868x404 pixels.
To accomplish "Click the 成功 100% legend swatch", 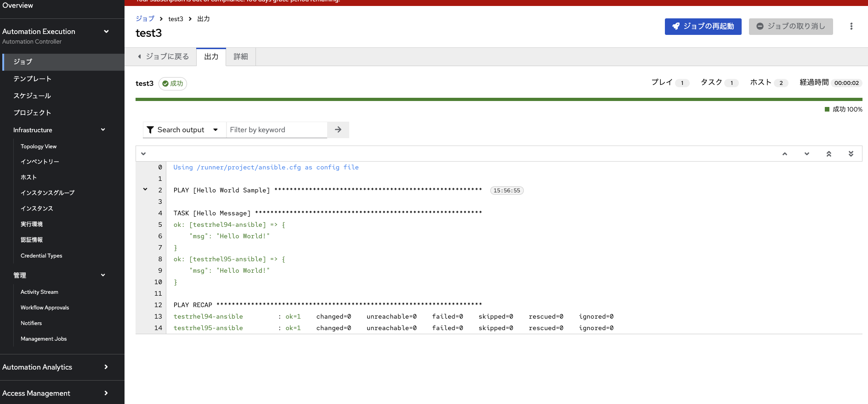I will pos(827,109).
